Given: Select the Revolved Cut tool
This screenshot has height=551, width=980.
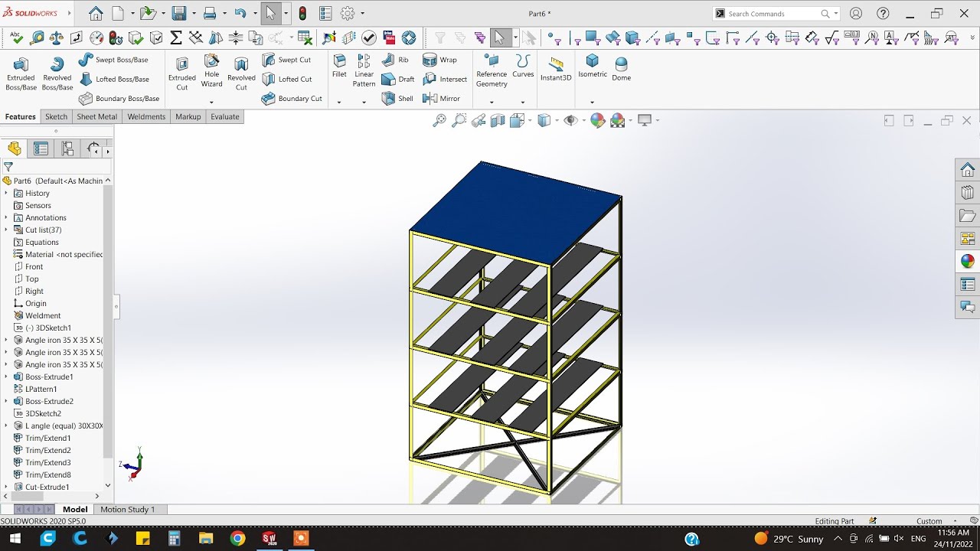Looking at the screenshot, I should click(x=241, y=73).
